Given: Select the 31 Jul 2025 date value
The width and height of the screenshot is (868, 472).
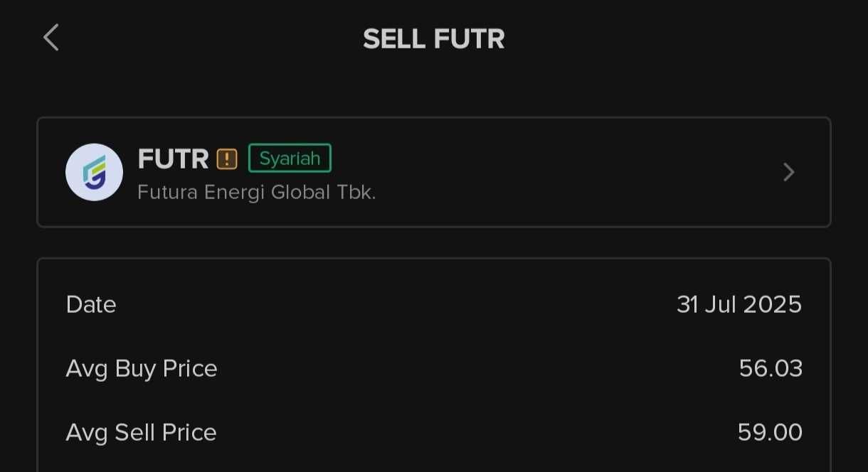Looking at the screenshot, I should point(739,304).
